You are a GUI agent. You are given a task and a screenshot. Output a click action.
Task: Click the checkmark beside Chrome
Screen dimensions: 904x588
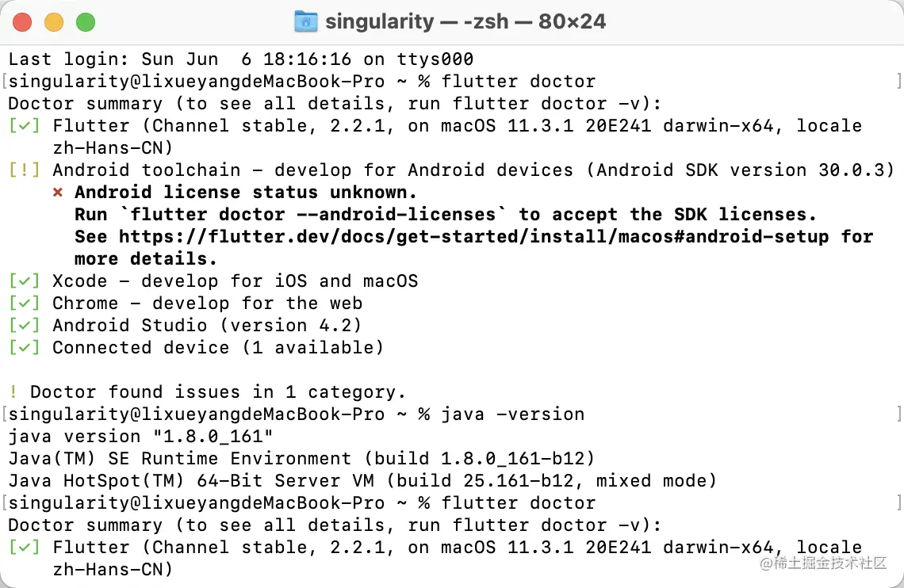[26, 303]
